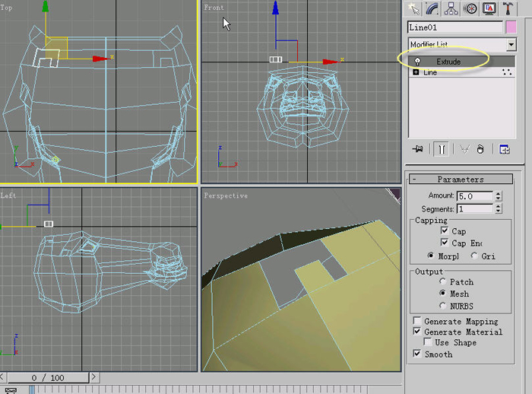Viewport: 532px width, 394px height.
Task: Select Patch output option
Action: point(442,281)
